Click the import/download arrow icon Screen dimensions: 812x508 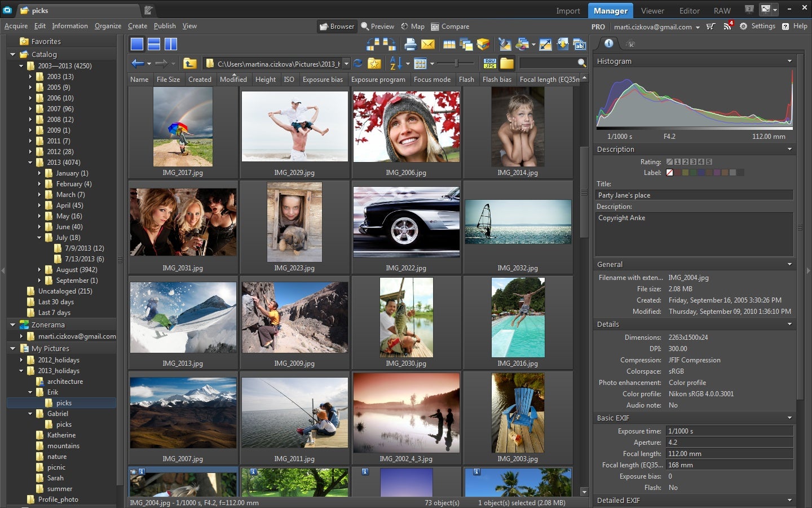click(563, 44)
